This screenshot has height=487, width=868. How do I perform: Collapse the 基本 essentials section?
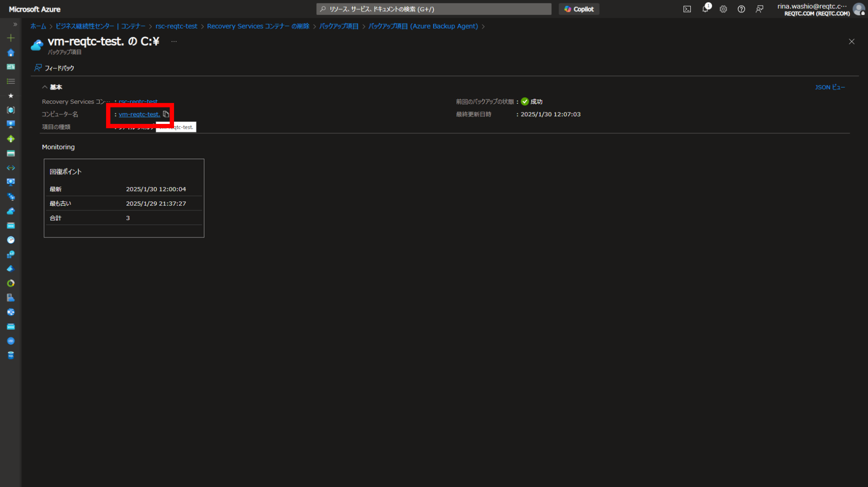[x=52, y=87]
